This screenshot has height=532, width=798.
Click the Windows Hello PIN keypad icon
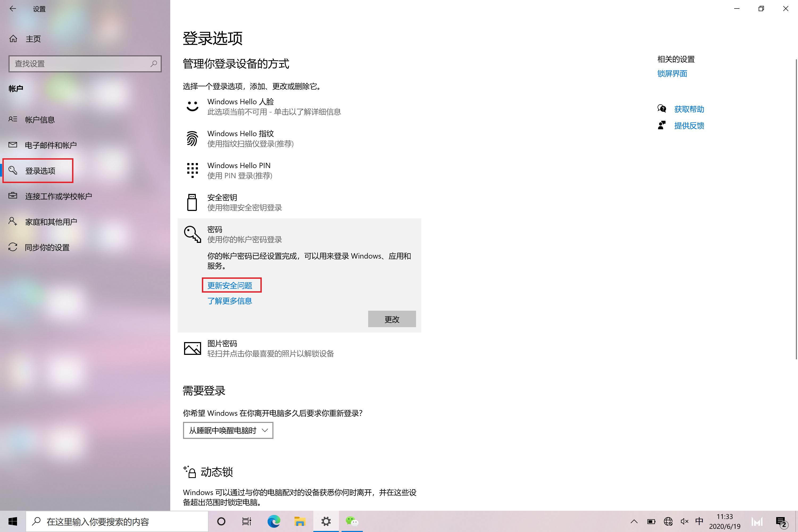[192, 170]
